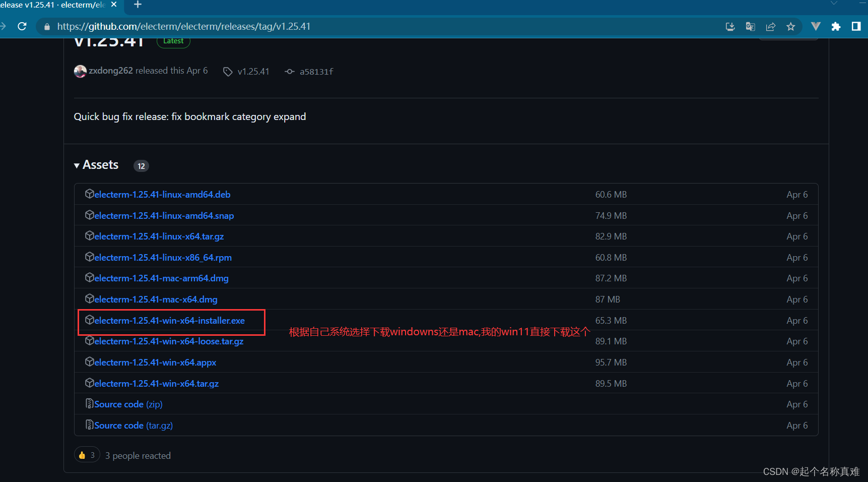The width and height of the screenshot is (868, 482).
Task: Download electerm-1.25.41-win-x64-installer.exe
Action: pos(169,321)
